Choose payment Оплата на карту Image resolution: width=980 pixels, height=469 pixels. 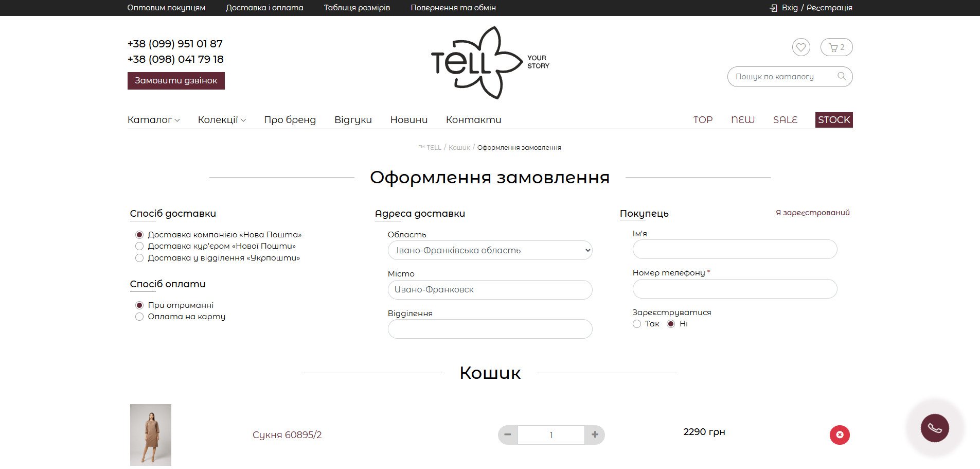coord(139,317)
